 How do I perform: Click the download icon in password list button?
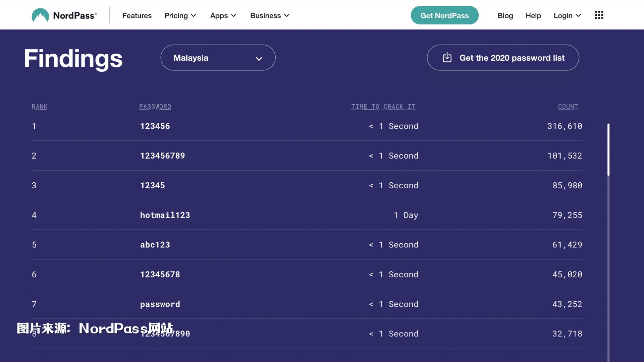pyautogui.click(x=447, y=57)
